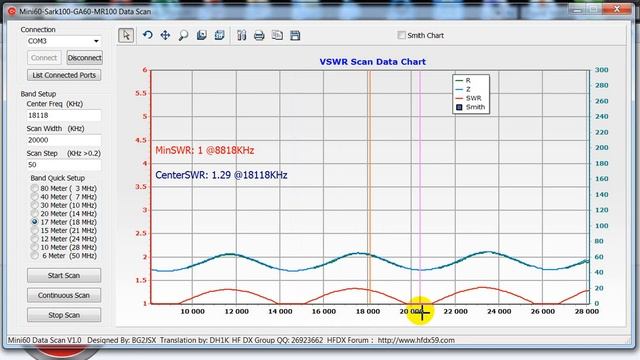Click the VSWR Scan Data Chart title
The width and height of the screenshot is (640, 360).
pos(373,62)
